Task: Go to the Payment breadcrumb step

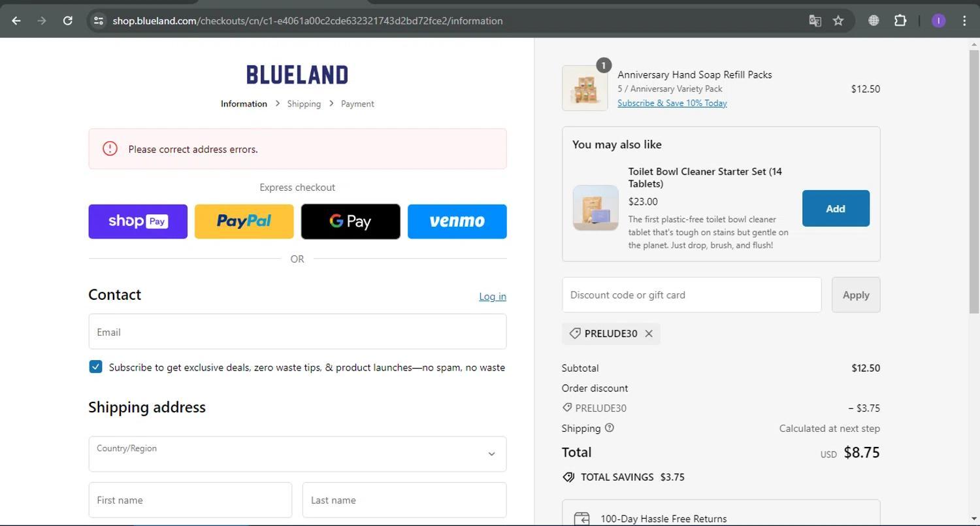Action: (x=357, y=104)
